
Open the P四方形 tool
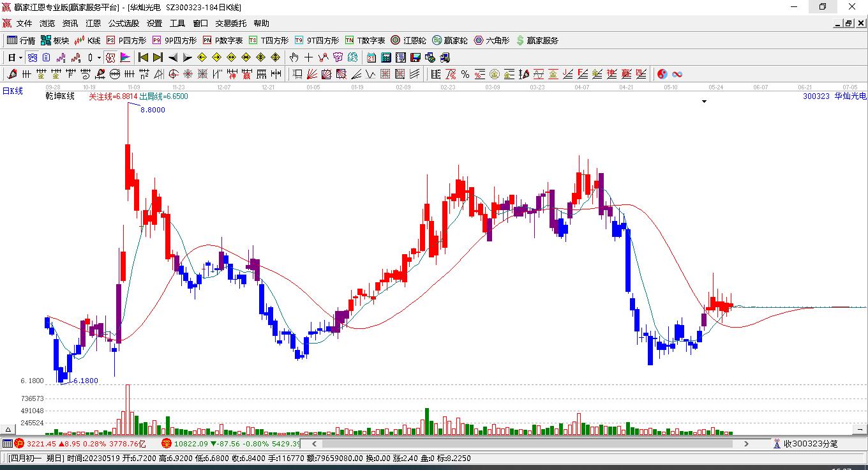coord(126,40)
